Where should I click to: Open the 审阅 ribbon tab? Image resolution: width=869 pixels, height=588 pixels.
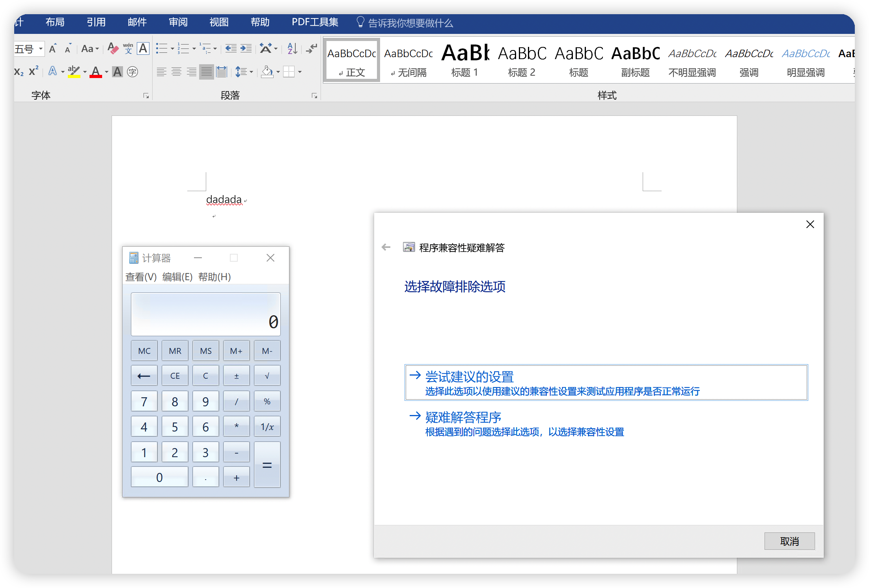pos(178,22)
